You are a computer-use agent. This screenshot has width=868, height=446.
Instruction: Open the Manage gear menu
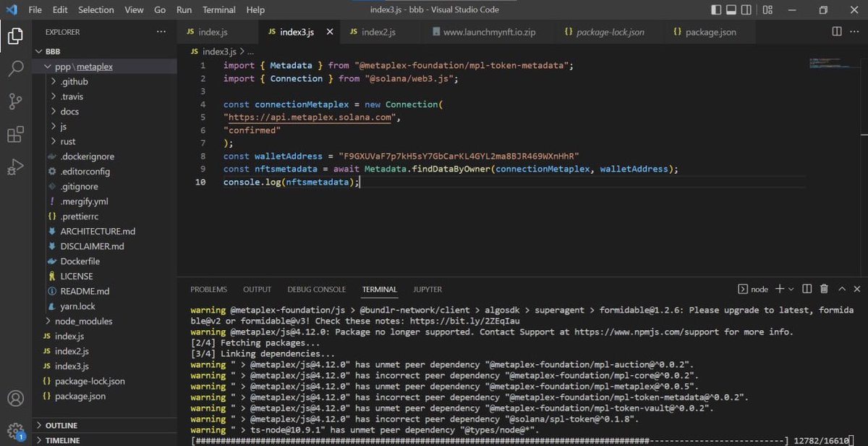16,429
